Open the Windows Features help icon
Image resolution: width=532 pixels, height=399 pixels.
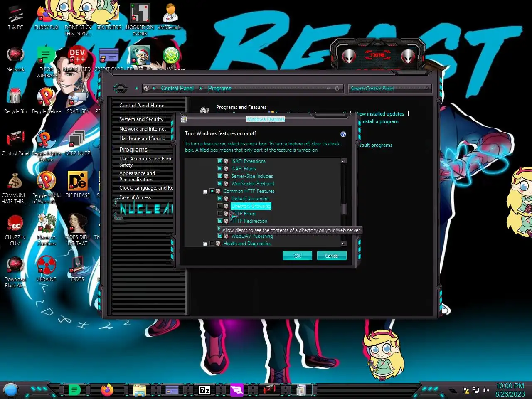pos(343,134)
